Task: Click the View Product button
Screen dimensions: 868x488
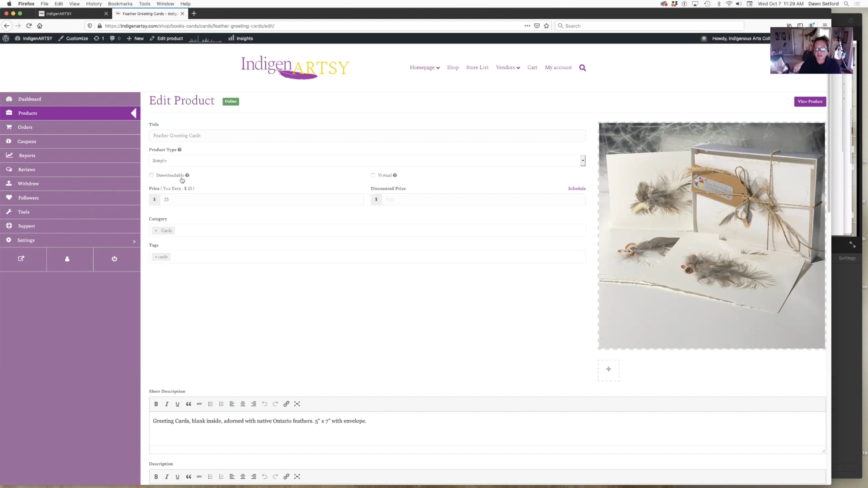Action: coord(810,102)
